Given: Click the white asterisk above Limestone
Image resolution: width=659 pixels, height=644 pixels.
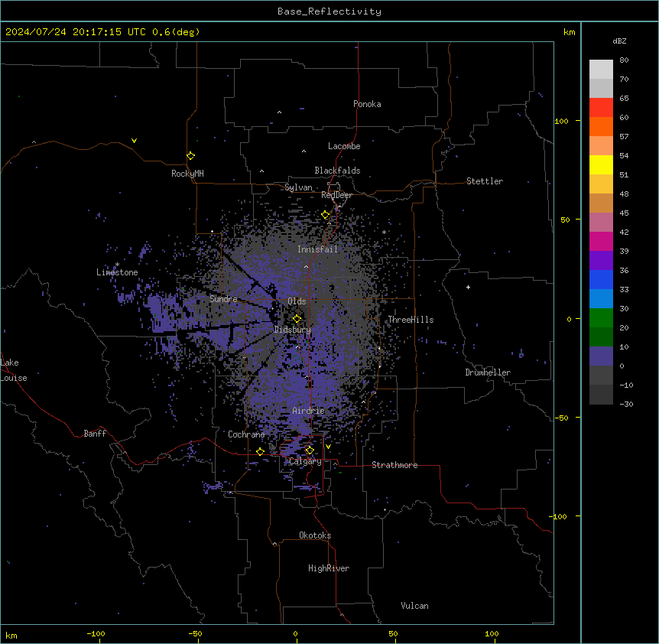Looking at the screenshot, I should pyautogui.click(x=117, y=265).
